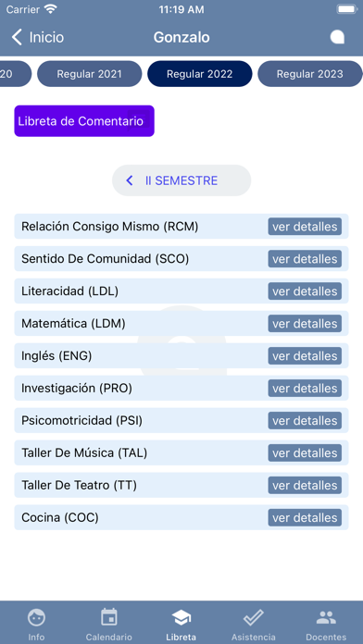Open the chat bubble icon in header
The image size is (363, 644).
point(337,37)
